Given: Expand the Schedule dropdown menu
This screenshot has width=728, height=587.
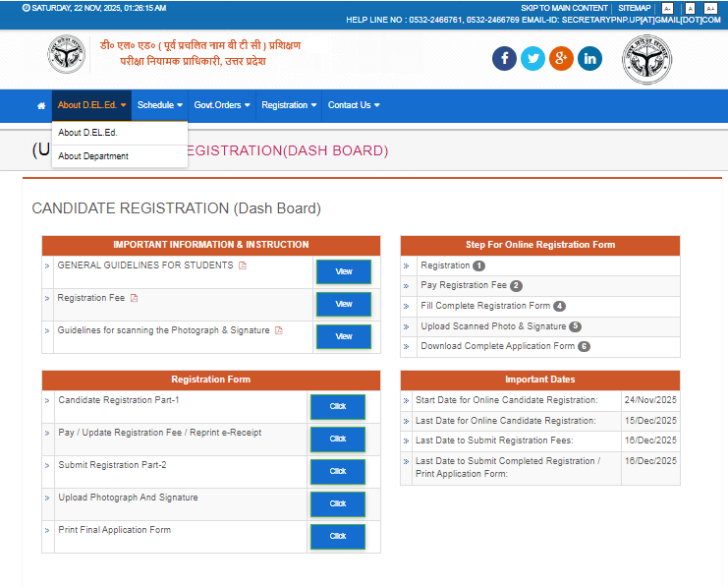Looking at the screenshot, I should (159, 105).
